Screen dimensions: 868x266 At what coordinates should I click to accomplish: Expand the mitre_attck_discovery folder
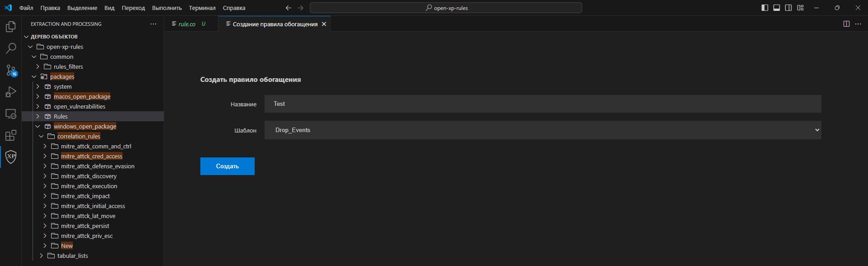(x=45, y=176)
